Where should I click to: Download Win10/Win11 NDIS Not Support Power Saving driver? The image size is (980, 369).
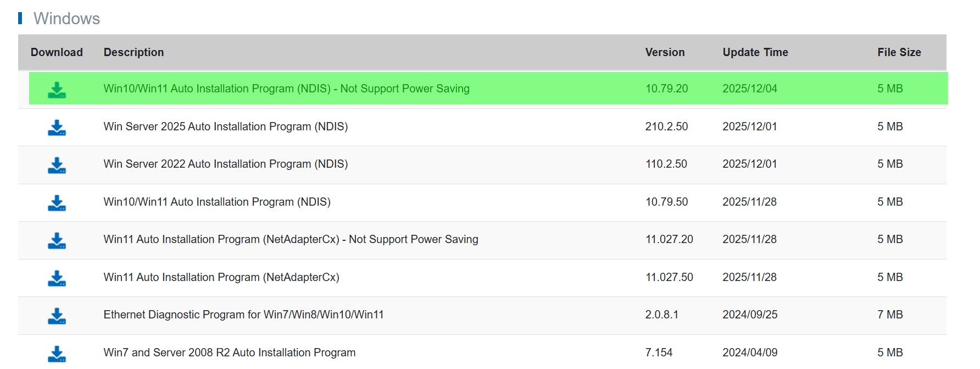(57, 90)
